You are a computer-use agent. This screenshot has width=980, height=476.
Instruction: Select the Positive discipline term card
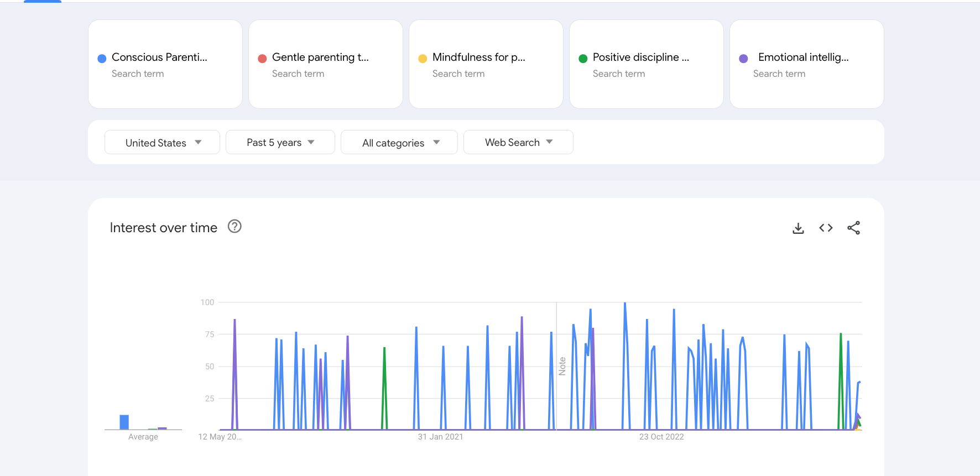click(646, 83)
